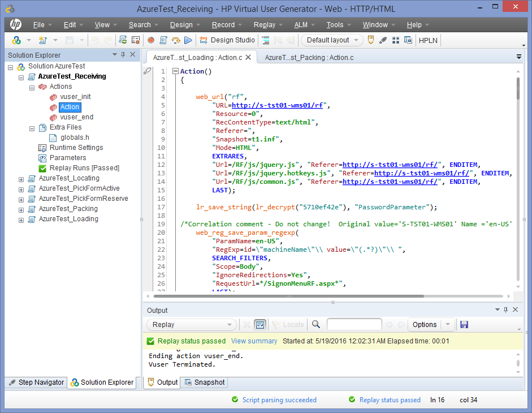
Task: Open the editor tab list dropdown
Action: tap(519, 57)
